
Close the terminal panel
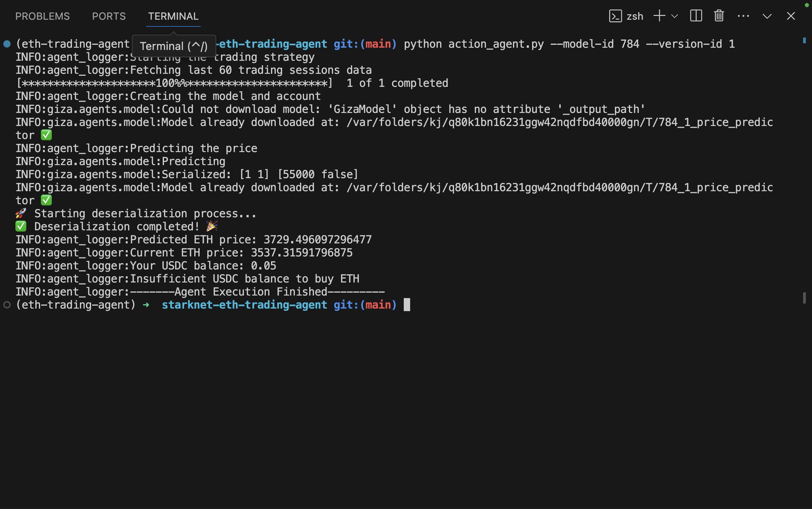coord(791,16)
